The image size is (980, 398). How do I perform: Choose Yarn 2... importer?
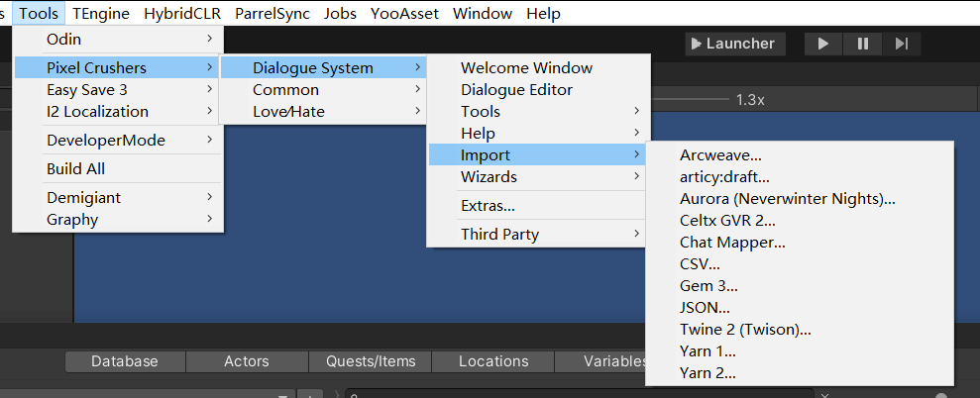point(800,373)
